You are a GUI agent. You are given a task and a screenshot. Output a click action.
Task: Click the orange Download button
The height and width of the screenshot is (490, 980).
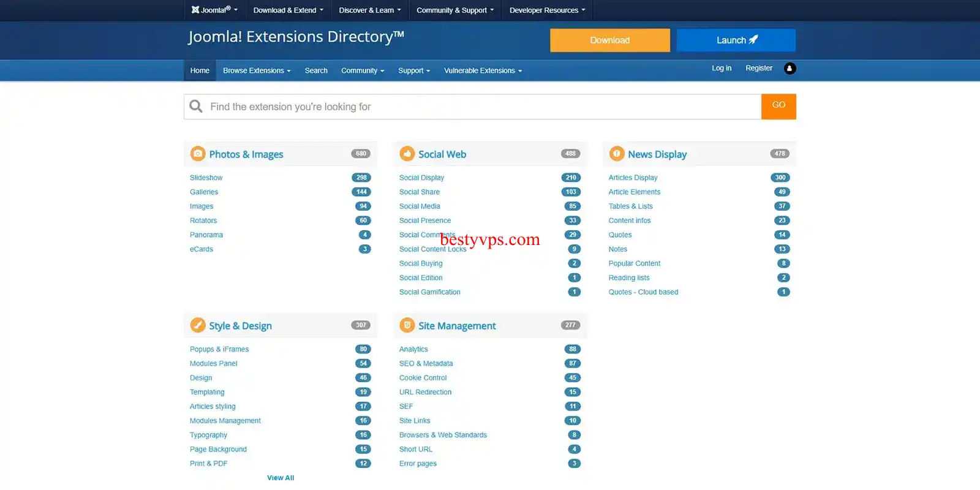(610, 40)
